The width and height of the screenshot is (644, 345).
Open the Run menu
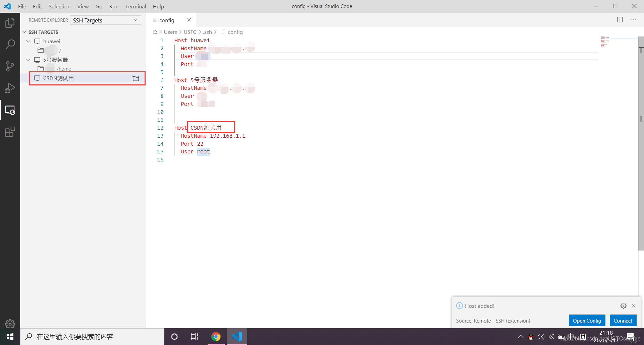click(x=114, y=6)
